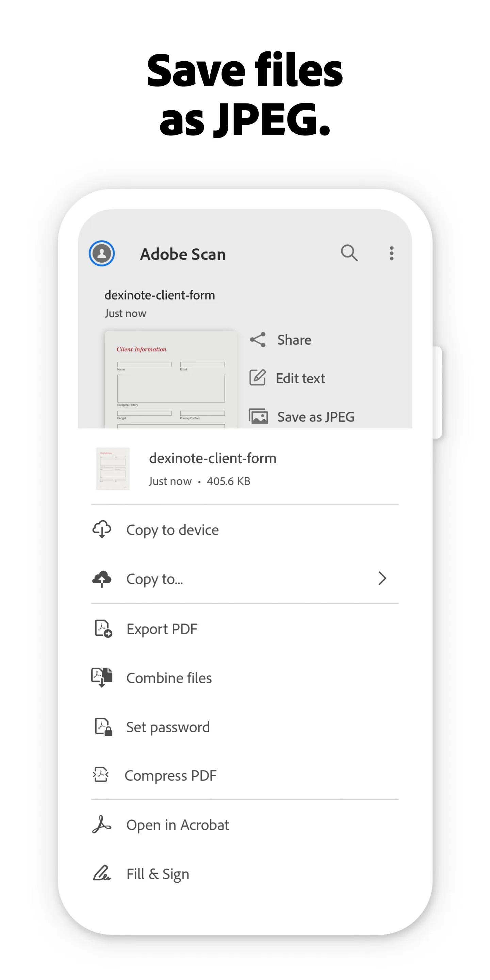Tap the Compress PDF icon
Screen dimensions: 490x980
point(101,775)
